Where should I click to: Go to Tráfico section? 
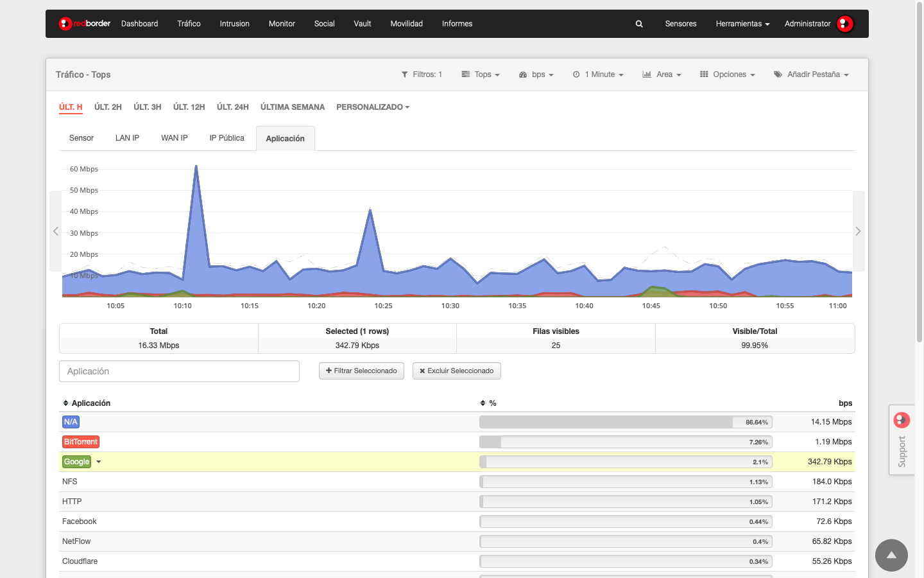coord(189,24)
